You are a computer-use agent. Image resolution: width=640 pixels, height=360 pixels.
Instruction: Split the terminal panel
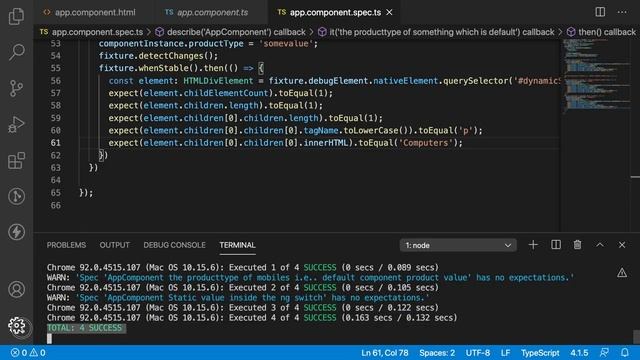pyautogui.click(x=556, y=244)
